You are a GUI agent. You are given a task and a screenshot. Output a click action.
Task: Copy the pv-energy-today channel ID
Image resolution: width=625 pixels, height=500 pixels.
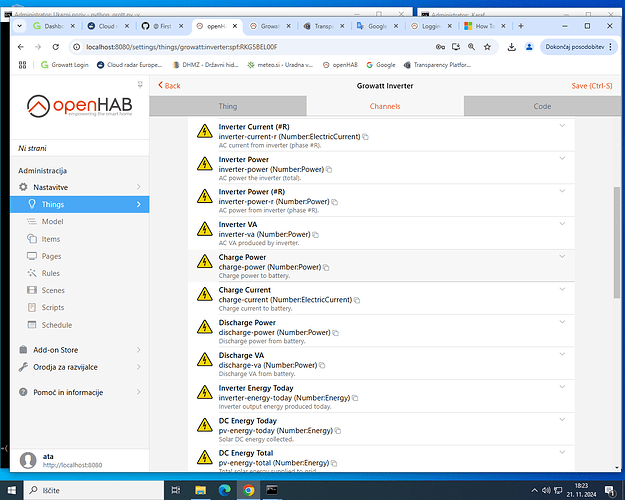pyautogui.click(x=338, y=430)
